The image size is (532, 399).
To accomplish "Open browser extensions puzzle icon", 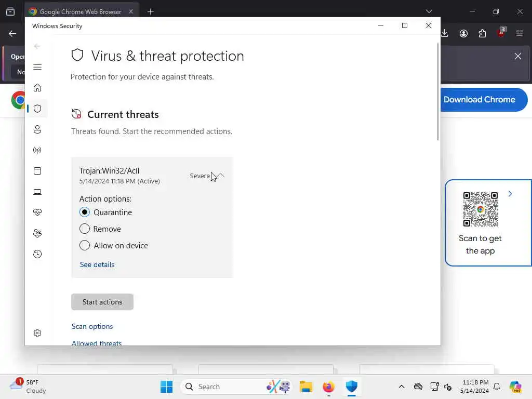I will click(x=482, y=33).
